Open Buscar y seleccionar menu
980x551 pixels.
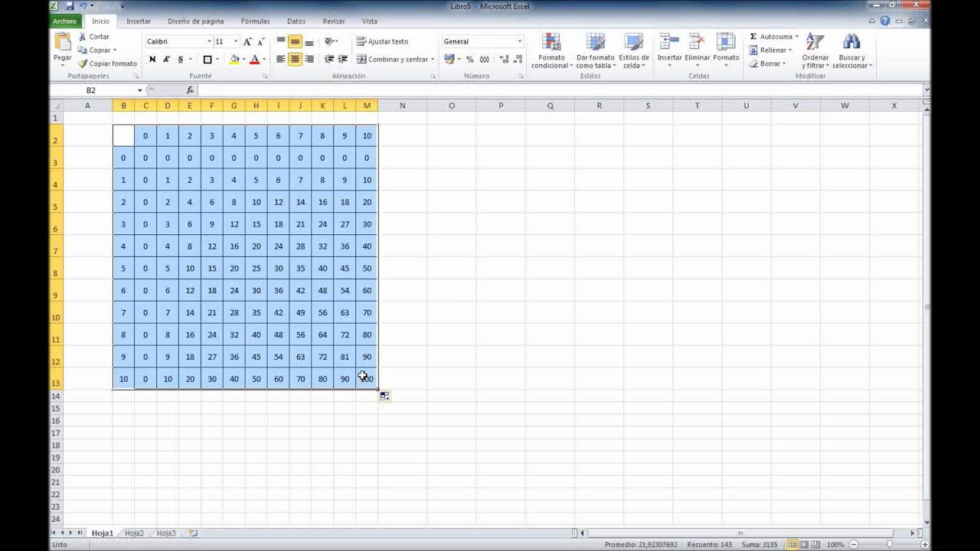pos(851,51)
